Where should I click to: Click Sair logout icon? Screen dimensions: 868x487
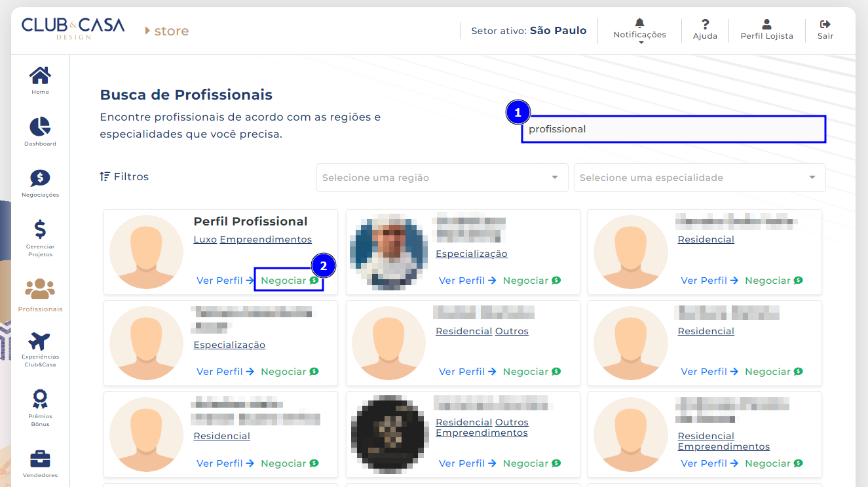(825, 25)
